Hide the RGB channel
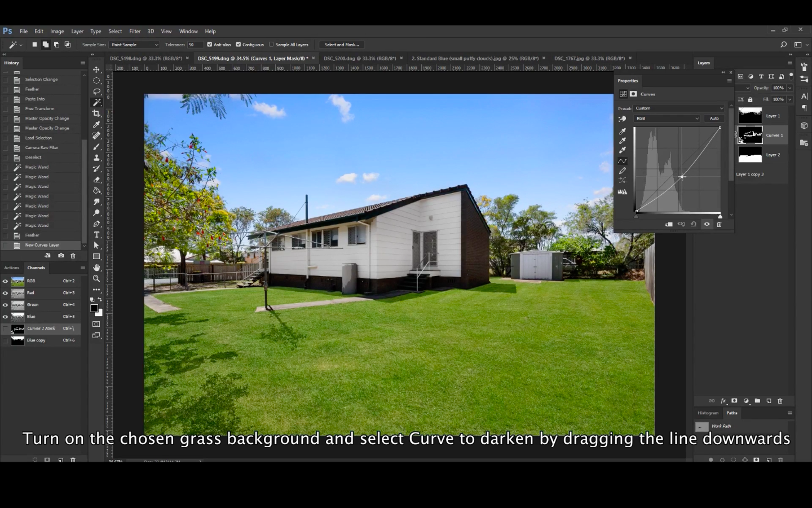 6,281
